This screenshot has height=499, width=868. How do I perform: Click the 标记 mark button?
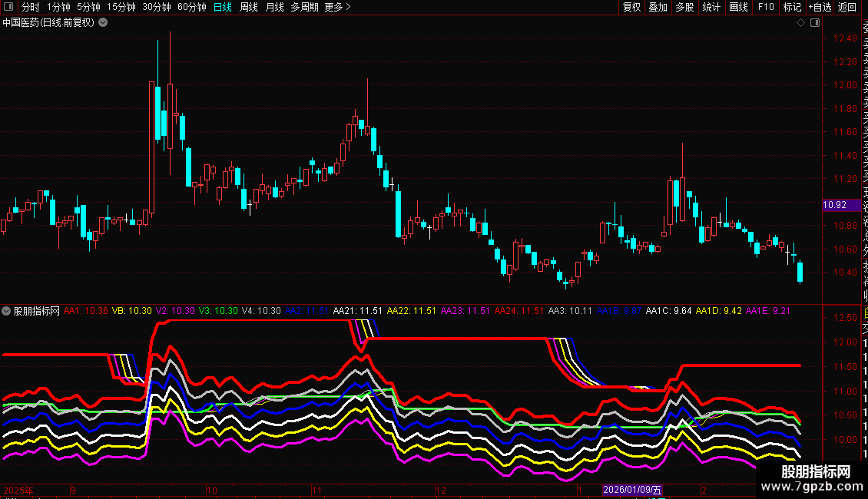[792, 7]
